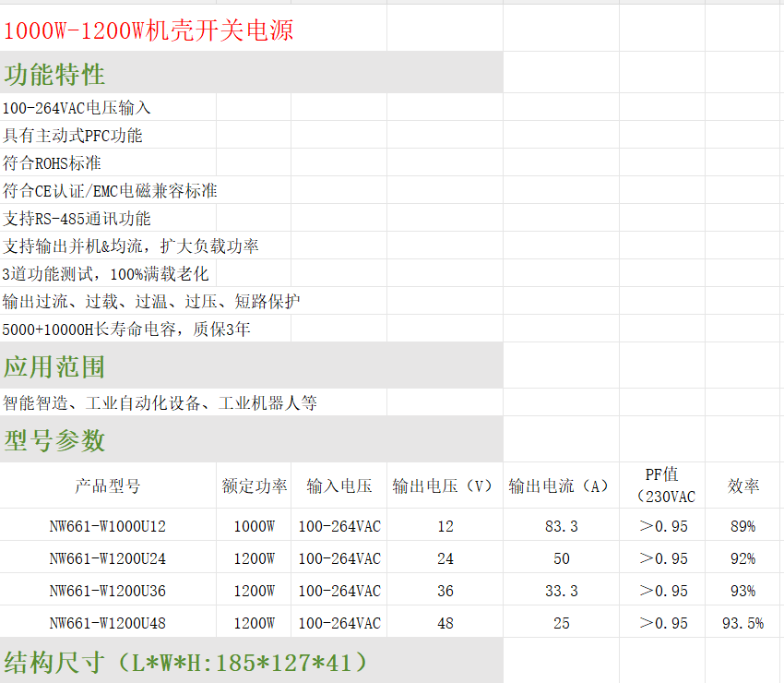The image size is (784, 683).
Task: Select efficiency cell '93.5%'
Action: tap(742, 623)
